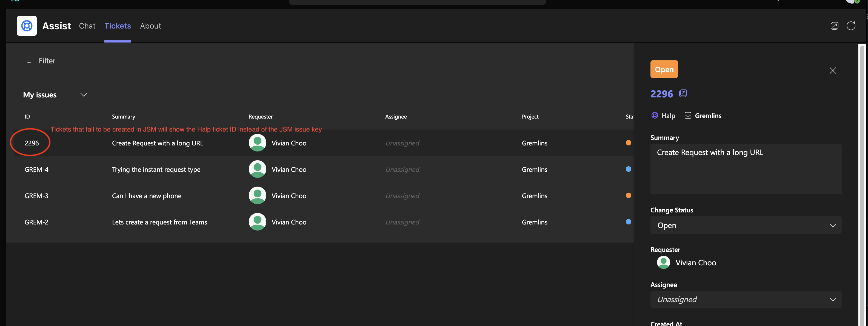
Task: Open the Assignee Unassigned dropdown
Action: (x=745, y=300)
